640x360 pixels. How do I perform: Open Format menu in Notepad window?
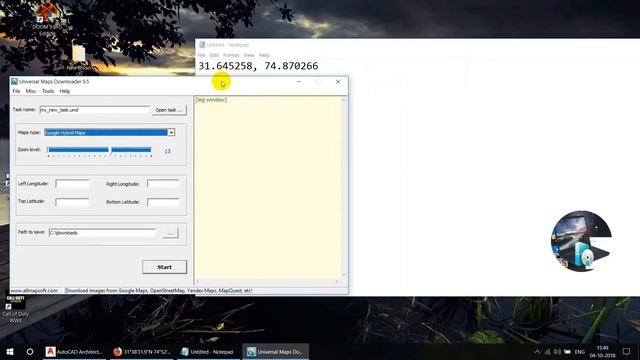click(x=231, y=55)
